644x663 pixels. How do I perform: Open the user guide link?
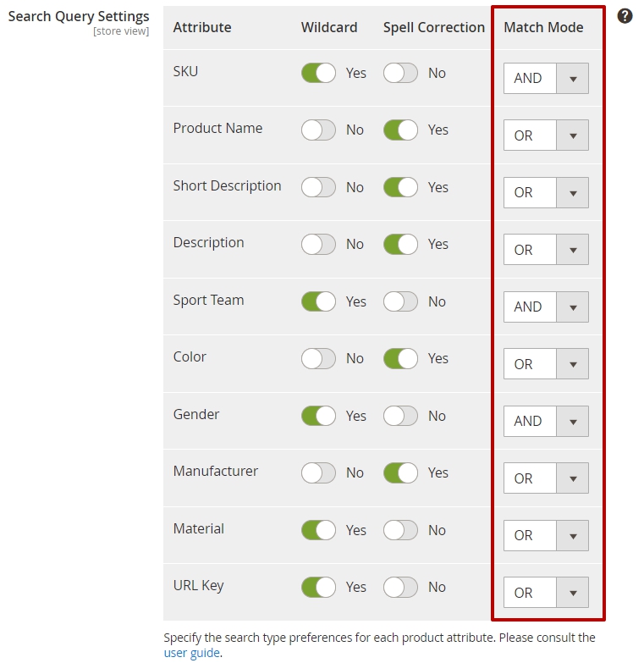pos(192,653)
